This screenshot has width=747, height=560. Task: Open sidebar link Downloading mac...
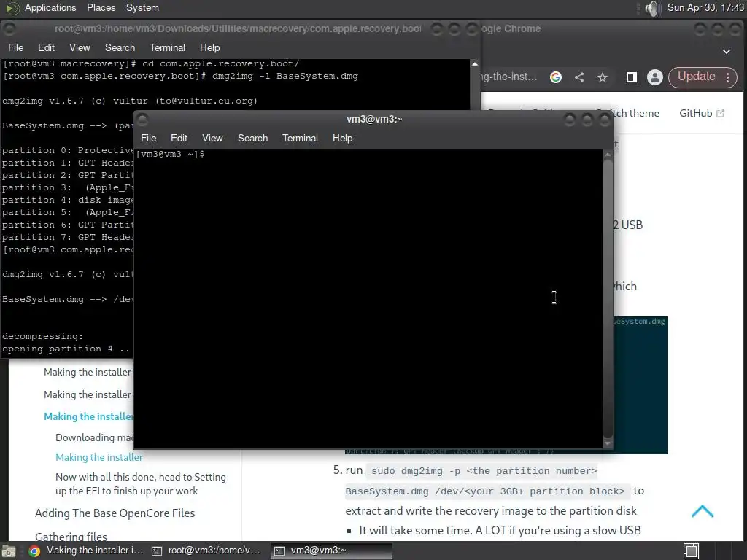click(94, 437)
